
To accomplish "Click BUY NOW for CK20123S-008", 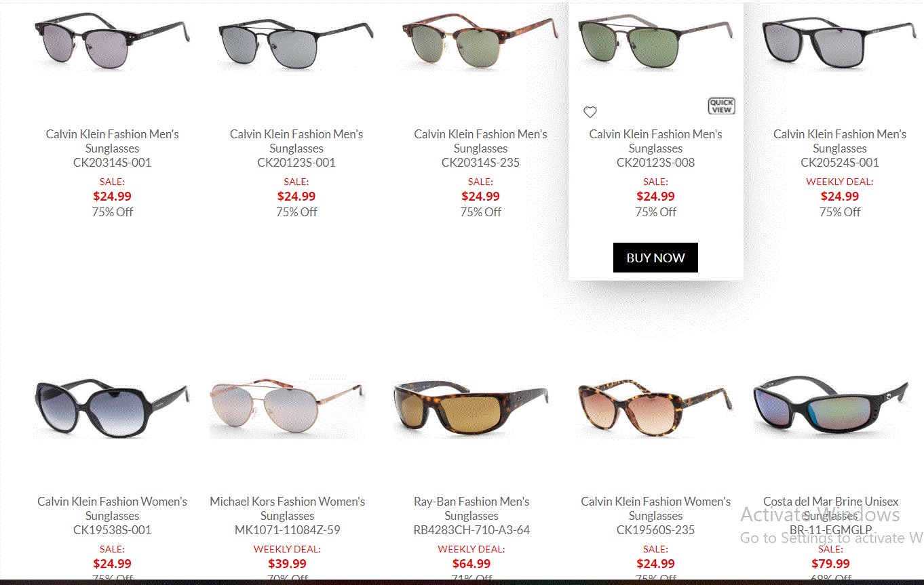I will [655, 258].
